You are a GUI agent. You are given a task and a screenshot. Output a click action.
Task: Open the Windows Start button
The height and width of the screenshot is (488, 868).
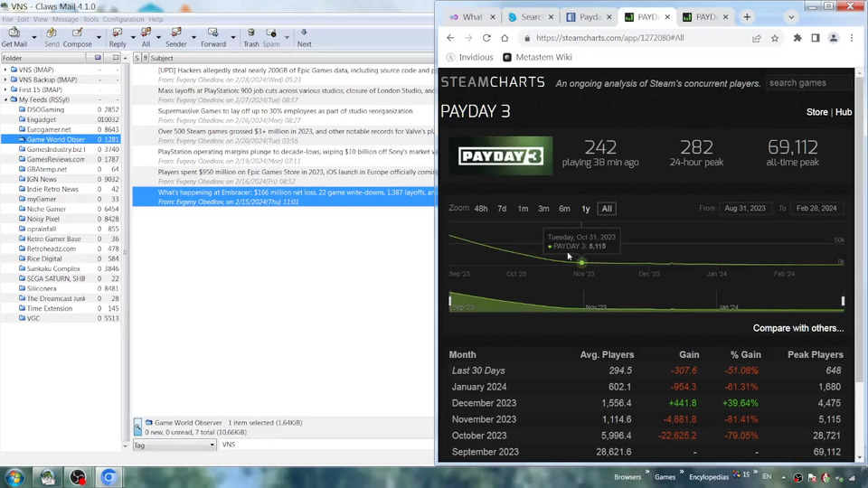(x=14, y=477)
